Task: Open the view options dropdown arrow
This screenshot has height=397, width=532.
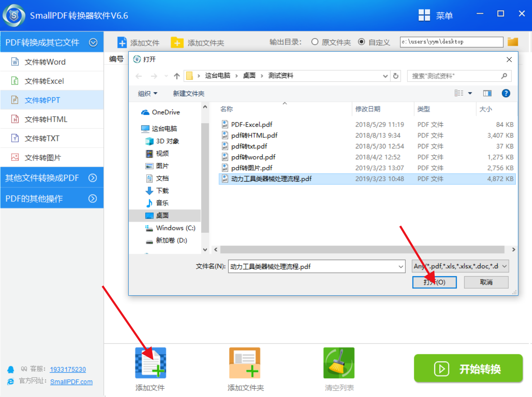Action: click(x=470, y=93)
